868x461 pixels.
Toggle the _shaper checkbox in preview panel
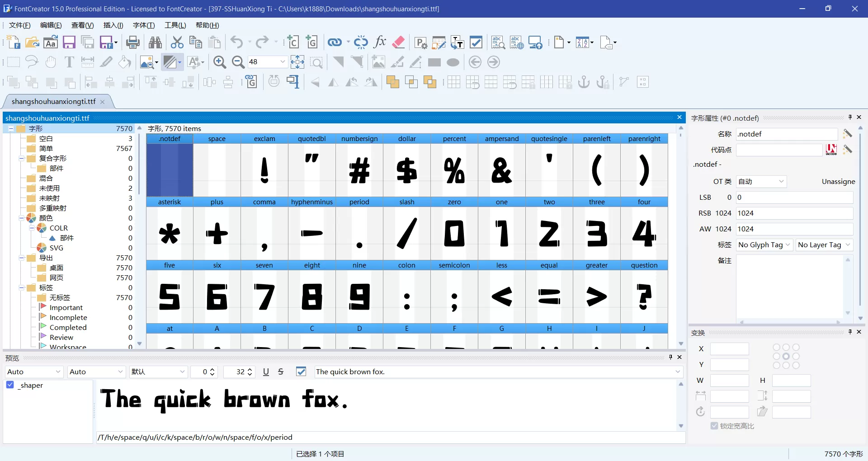pyautogui.click(x=9, y=385)
